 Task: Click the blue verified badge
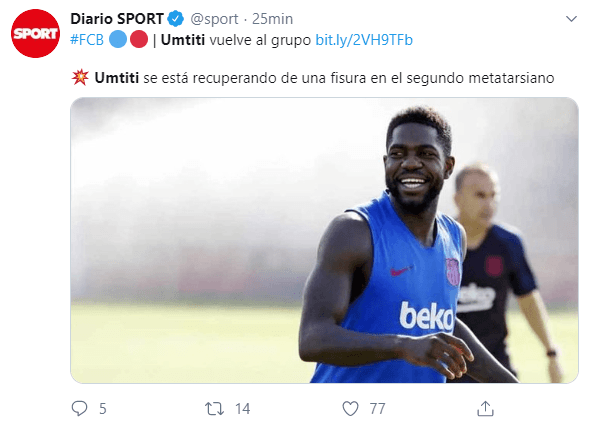[176, 18]
